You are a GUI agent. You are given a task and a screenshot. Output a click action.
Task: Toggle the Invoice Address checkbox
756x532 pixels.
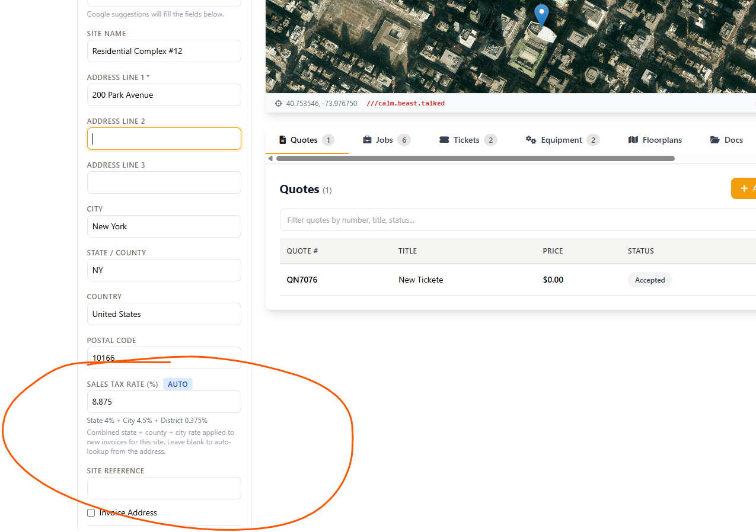tap(91, 512)
